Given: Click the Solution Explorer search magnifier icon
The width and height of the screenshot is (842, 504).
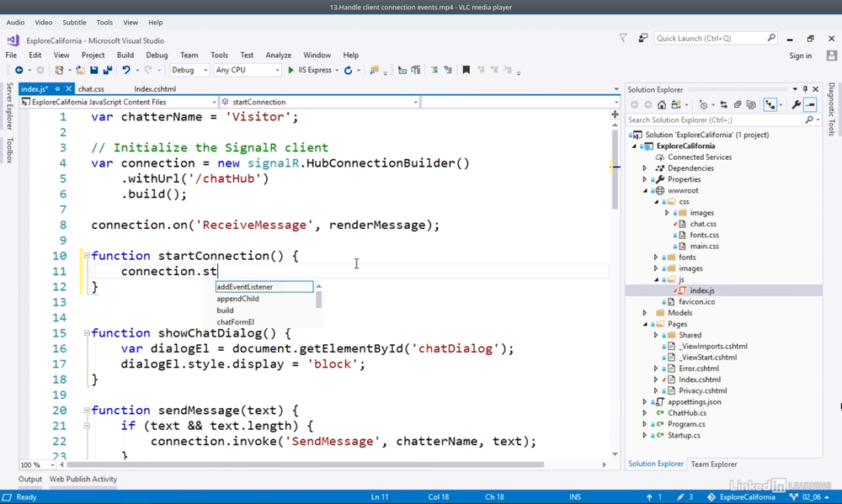Looking at the screenshot, I should pyautogui.click(x=809, y=120).
